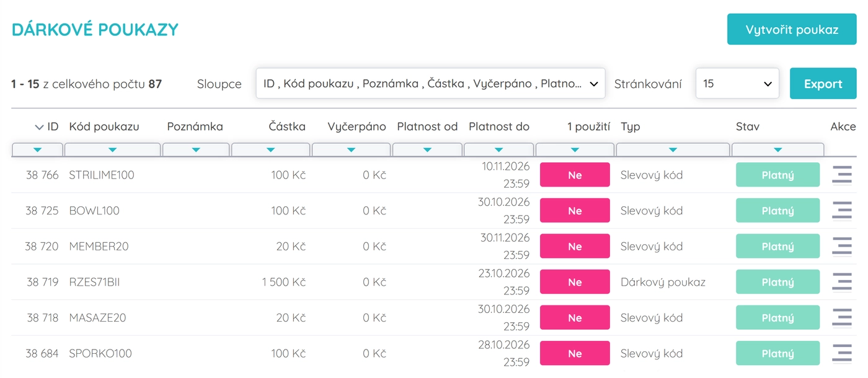
Task: Open the filter dropdown under Typ column
Action: pos(673,150)
